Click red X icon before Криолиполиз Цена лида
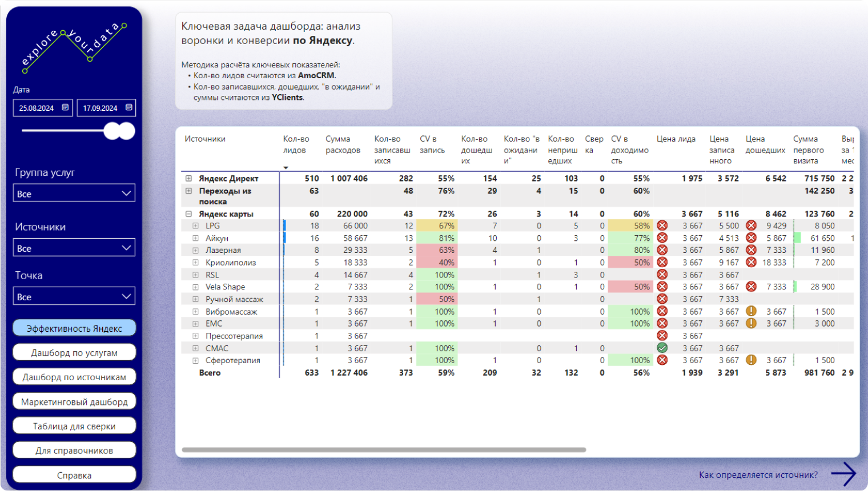 pos(662,262)
